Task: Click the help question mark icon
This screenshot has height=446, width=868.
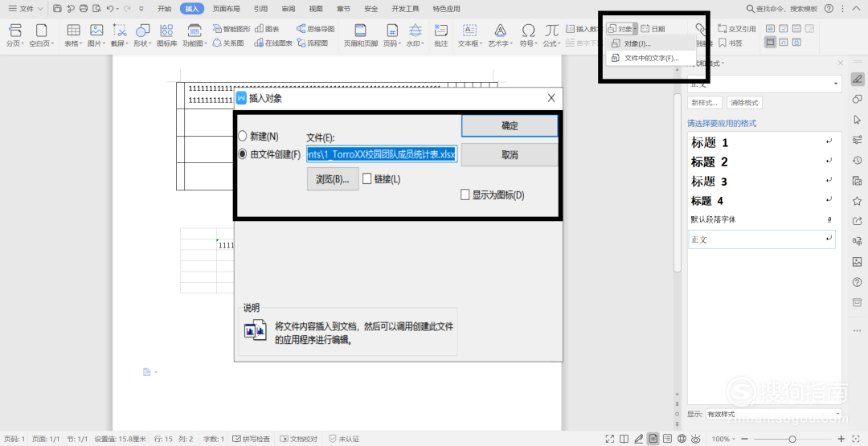Action: coord(829,8)
